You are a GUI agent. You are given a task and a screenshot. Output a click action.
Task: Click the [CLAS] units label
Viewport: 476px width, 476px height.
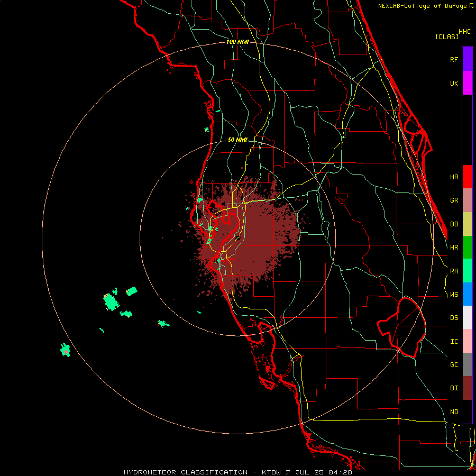447,36
